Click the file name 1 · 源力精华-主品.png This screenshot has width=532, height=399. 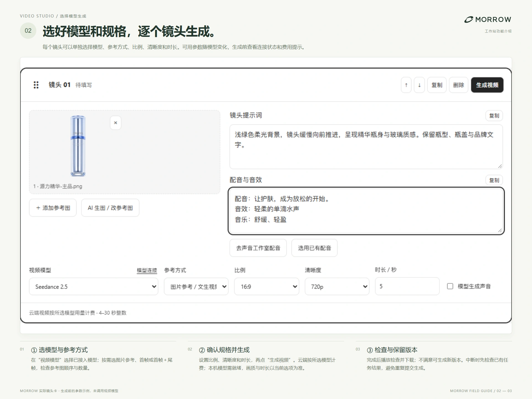click(x=58, y=186)
